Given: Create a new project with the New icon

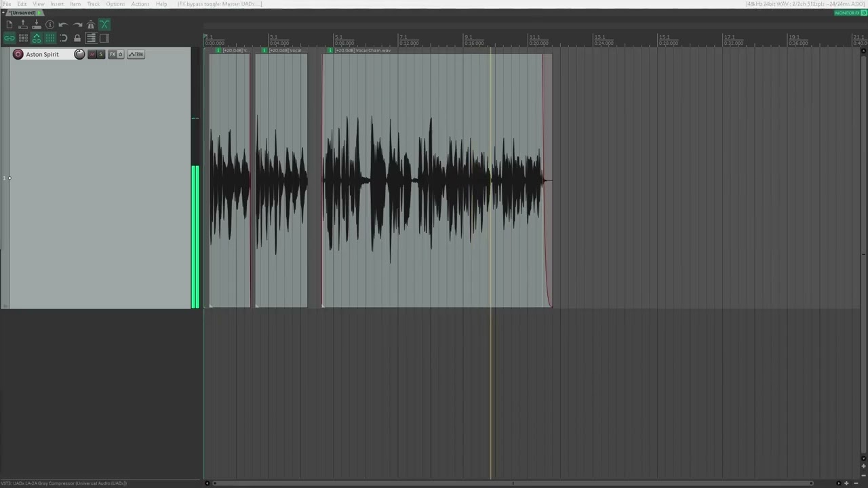Looking at the screenshot, I should point(9,24).
